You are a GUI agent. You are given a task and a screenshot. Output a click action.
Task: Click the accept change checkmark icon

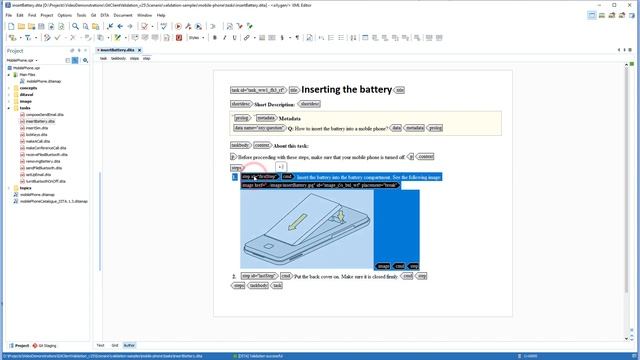58,38
